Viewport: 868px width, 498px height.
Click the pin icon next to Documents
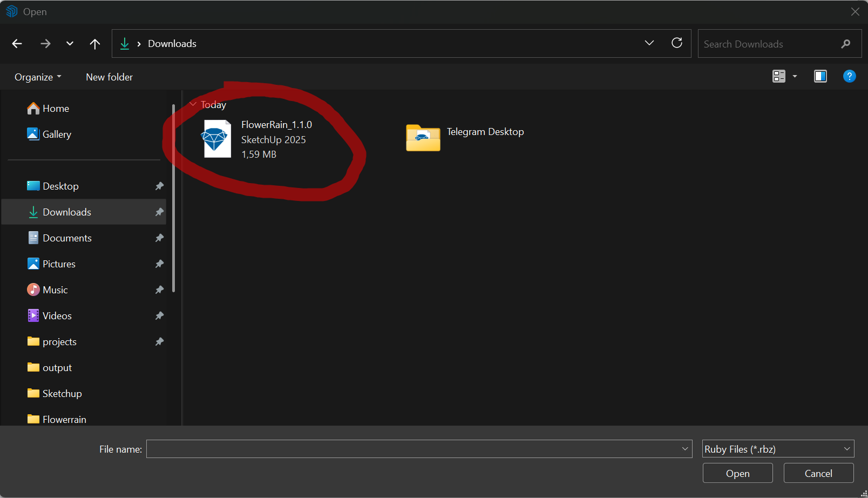159,238
